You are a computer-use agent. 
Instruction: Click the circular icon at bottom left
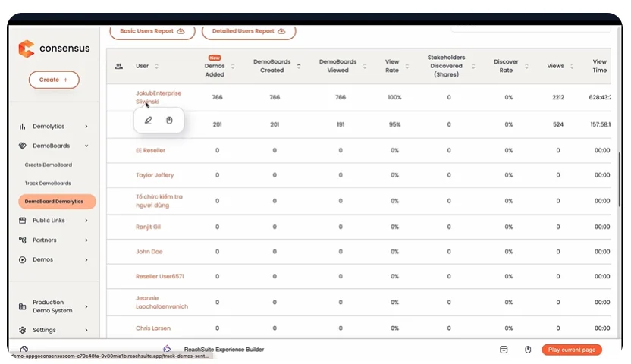[x=24, y=349]
